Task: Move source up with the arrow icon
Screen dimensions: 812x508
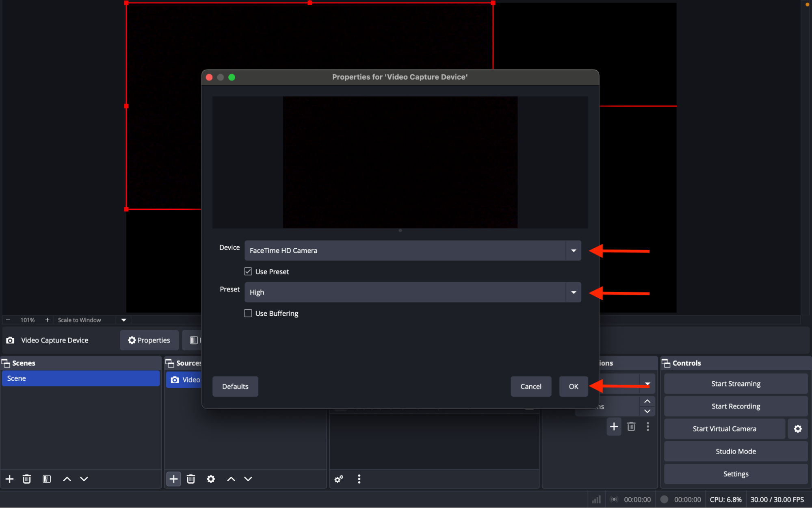Action: click(230, 479)
